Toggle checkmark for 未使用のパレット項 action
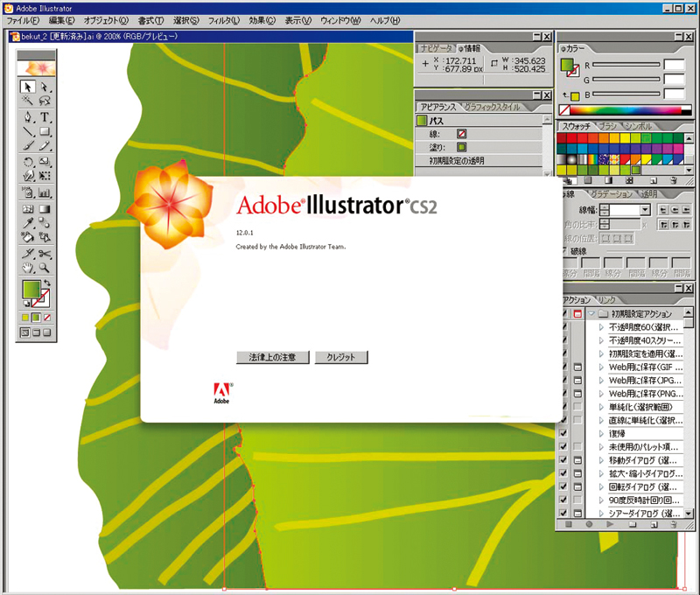The image size is (700, 595). (x=563, y=446)
